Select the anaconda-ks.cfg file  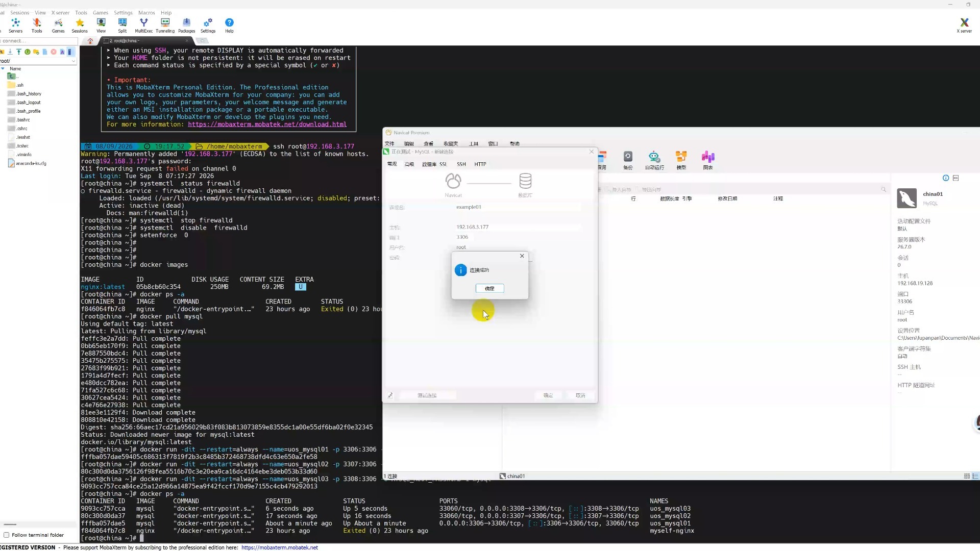pyautogui.click(x=27, y=163)
